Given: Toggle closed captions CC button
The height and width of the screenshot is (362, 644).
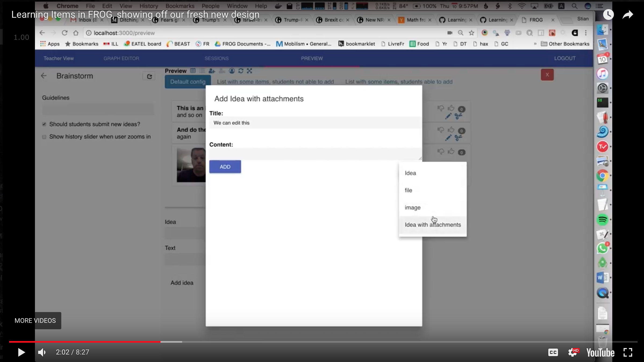Looking at the screenshot, I should [x=553, y=352].
